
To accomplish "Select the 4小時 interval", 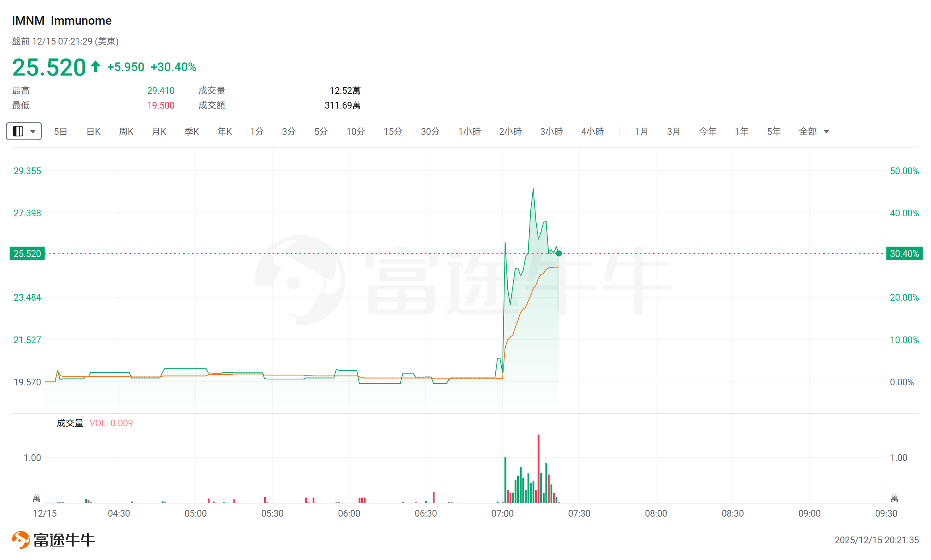I will [x=592, y=131].
